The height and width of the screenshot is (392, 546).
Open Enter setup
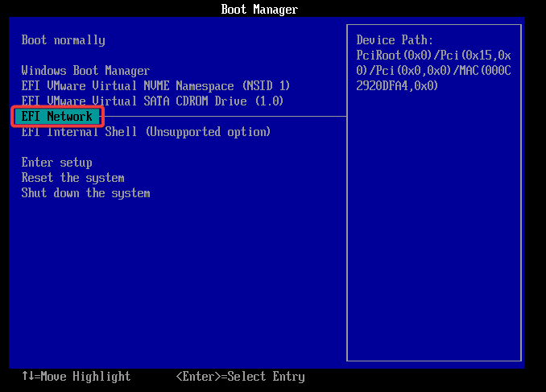coord(56,163)
